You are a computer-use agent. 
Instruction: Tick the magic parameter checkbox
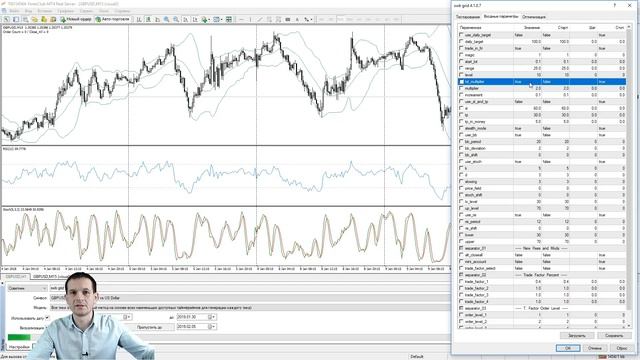coord(462,55)
